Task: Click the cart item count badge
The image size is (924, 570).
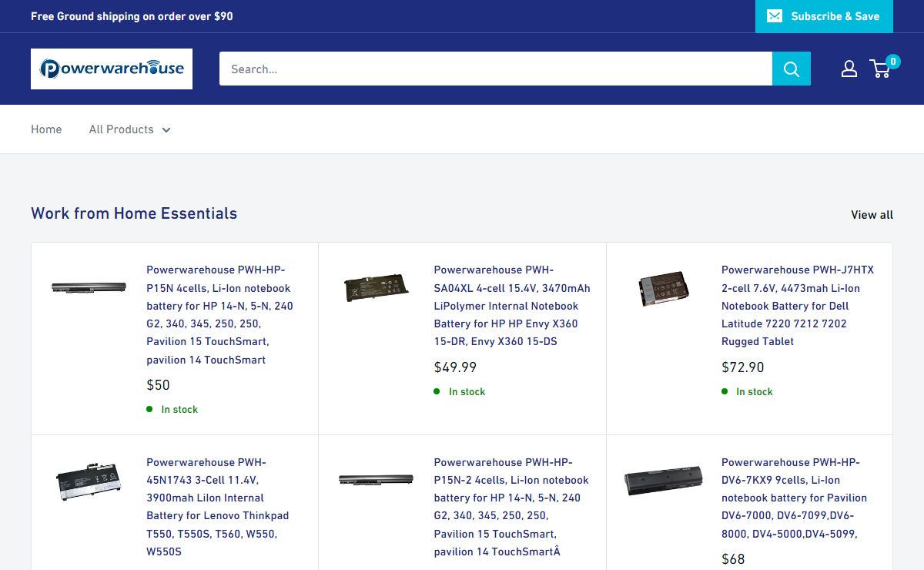Action: 893,62
